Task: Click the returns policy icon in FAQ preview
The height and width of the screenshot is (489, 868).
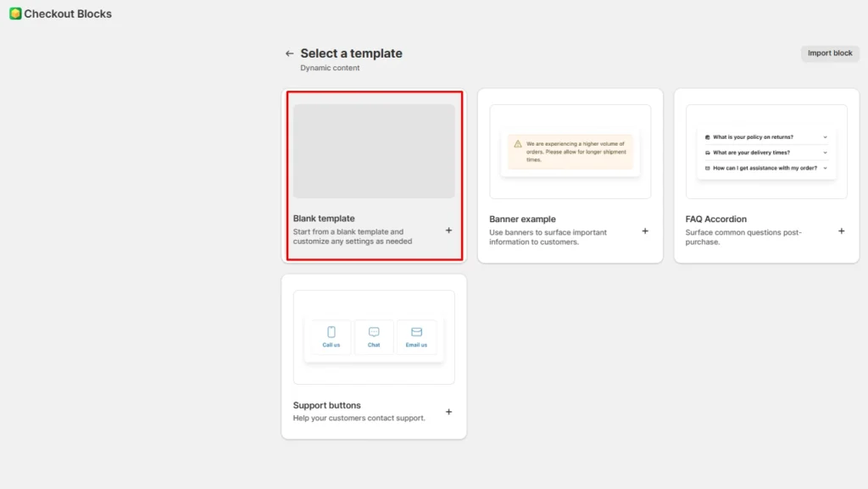Action: [707, 137]
